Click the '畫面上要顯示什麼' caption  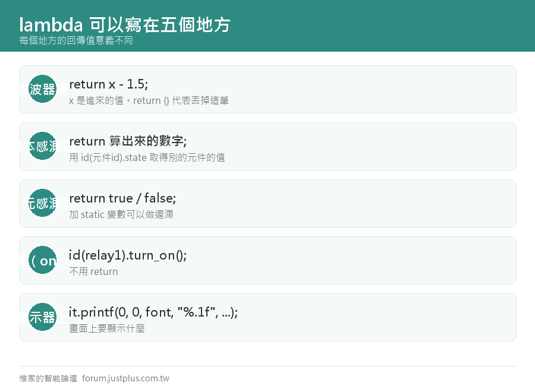[107, 328]
